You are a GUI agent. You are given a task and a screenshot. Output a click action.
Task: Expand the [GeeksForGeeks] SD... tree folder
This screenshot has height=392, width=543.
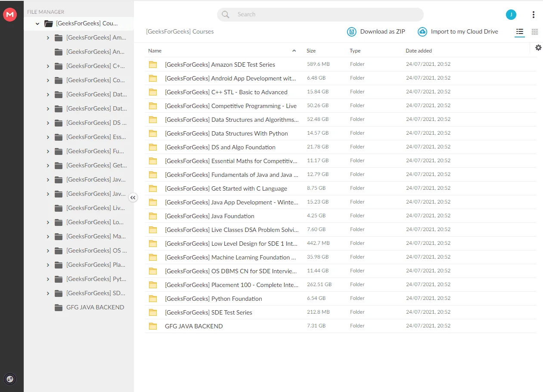(x=48, y=293)
